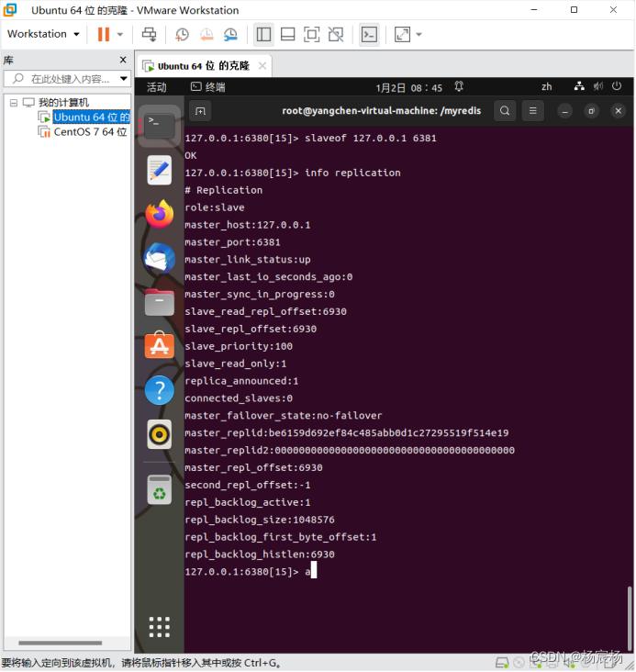This screenshot has width=636, height=672.
Task: Enter full screen mode icon
Action: tap(311, 34)
